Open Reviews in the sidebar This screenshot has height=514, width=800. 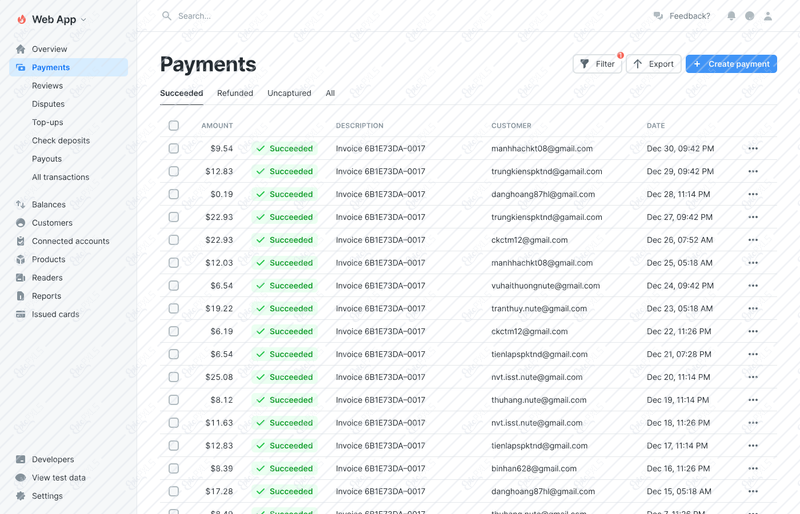point(47,86)
